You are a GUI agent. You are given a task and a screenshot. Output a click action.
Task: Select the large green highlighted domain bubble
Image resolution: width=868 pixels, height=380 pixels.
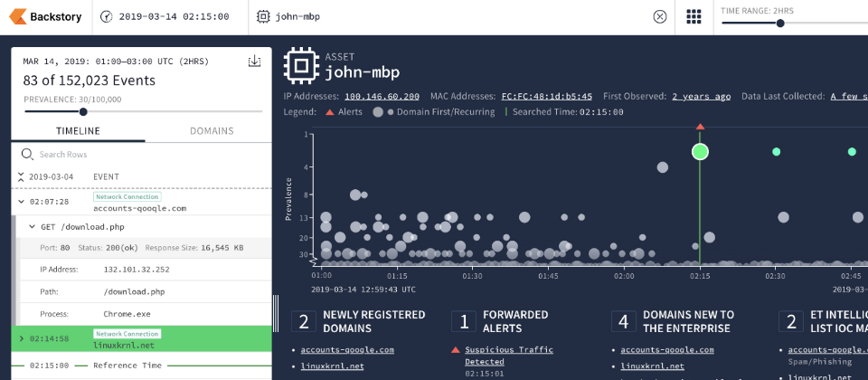coord(700,151)
